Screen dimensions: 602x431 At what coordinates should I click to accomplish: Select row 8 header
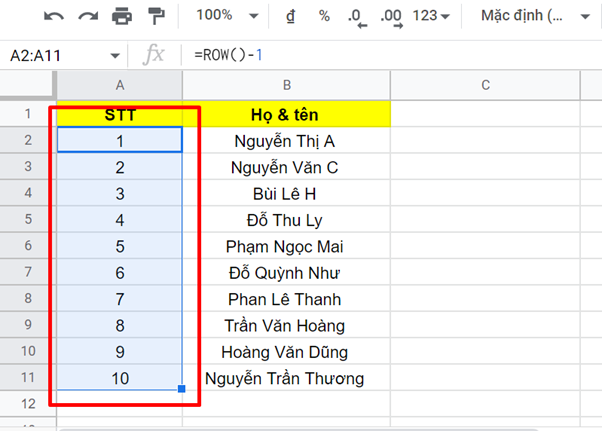coord(28,298)
